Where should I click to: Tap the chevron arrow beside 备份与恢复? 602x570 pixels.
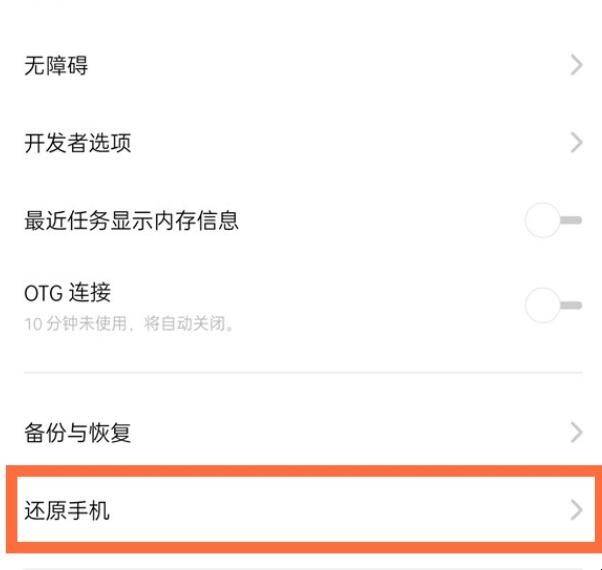tap(576, 433)
